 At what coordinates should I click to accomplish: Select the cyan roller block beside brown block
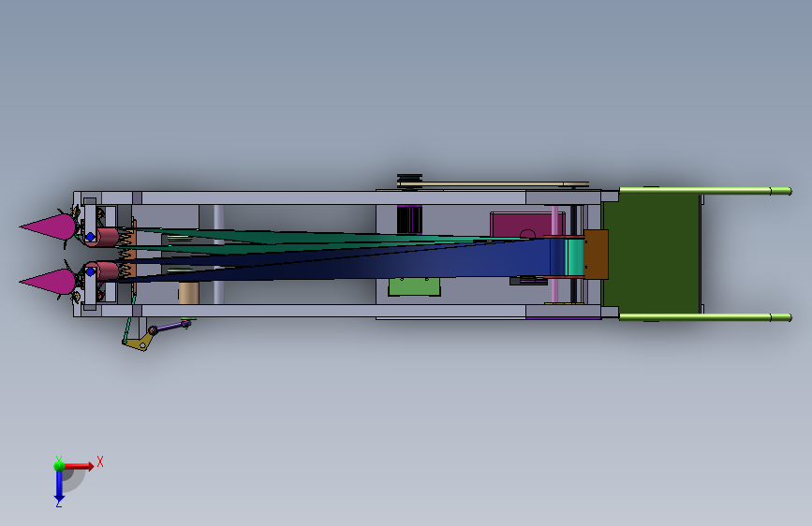point(575,257)
